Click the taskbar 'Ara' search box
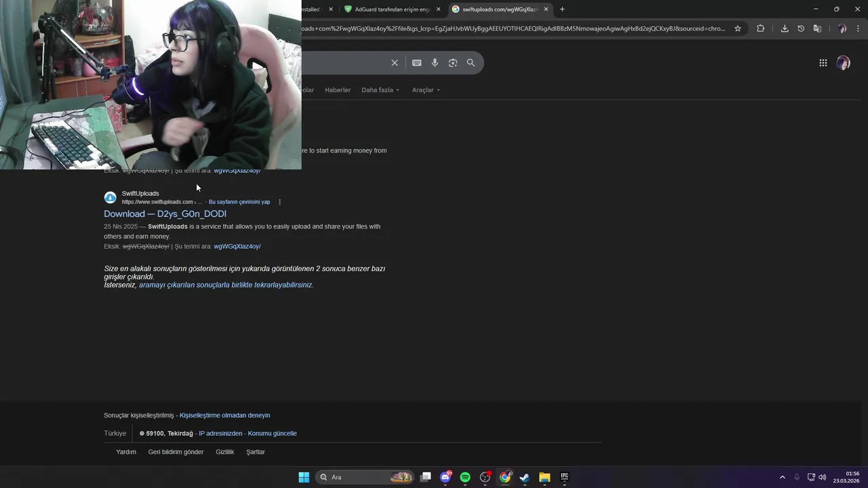The image size is (868, 488). [365, 477]
